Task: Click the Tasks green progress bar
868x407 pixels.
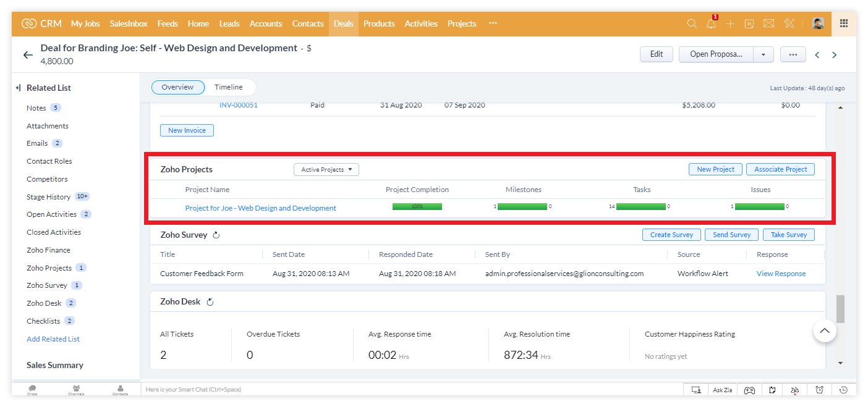Action: (641, 206)
